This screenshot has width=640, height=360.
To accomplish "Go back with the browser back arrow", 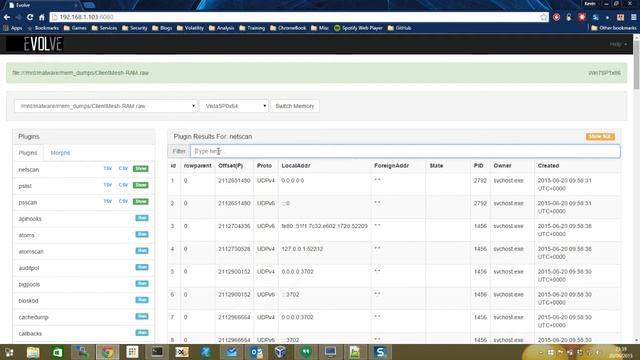I will (7, 17).
